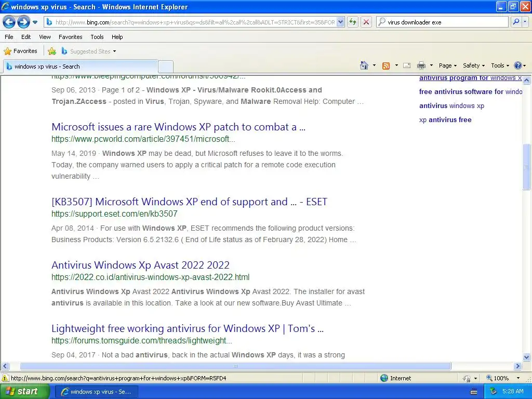Open the Favorites menu
Viewport: 532px width, 399px height.
tap(71, 37)
